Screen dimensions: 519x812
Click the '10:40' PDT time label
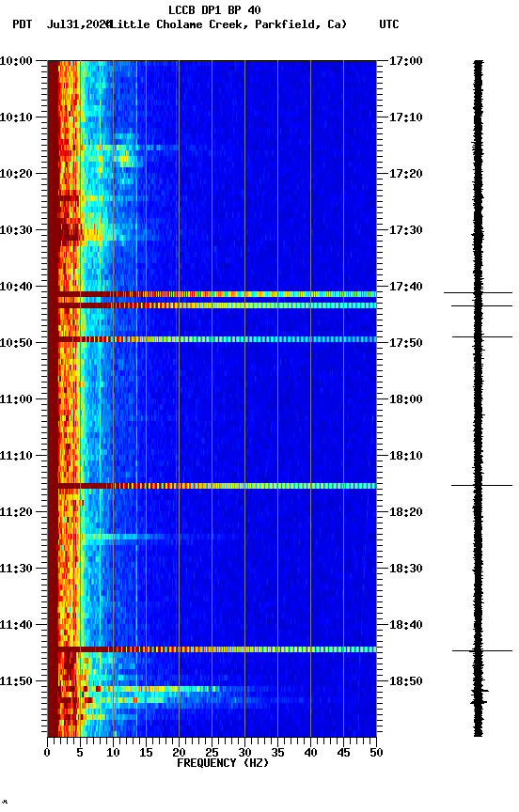click(16, 287)
